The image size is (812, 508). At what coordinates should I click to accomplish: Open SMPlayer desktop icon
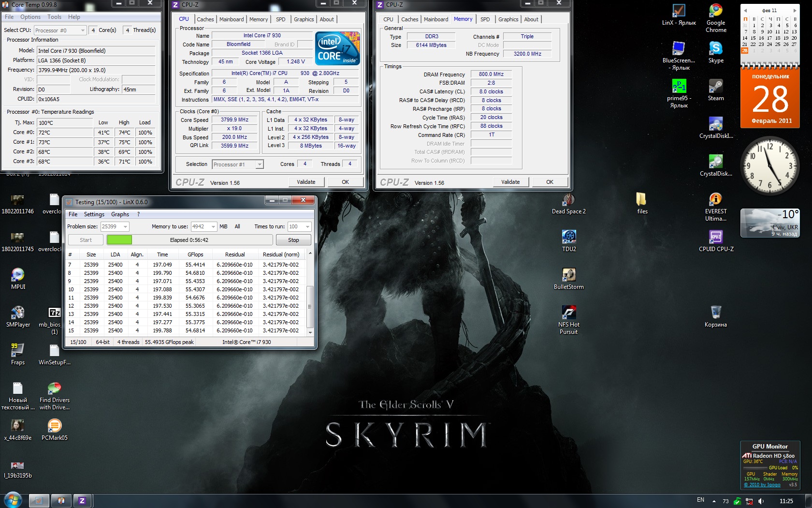pos(18,316)
